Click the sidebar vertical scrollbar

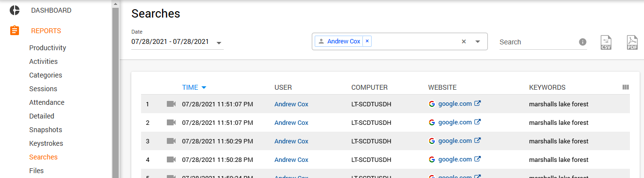pos(115,93)
